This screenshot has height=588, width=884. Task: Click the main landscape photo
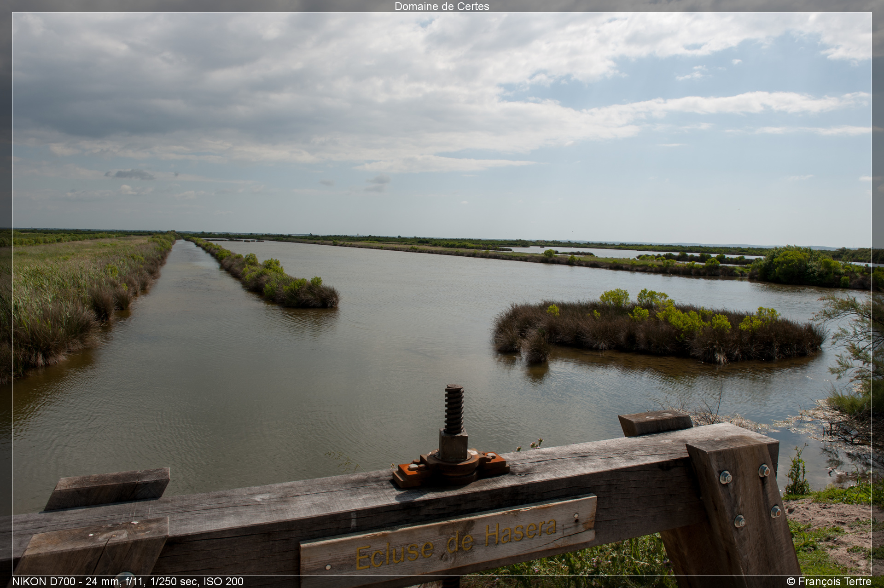[x=442, y=294]
